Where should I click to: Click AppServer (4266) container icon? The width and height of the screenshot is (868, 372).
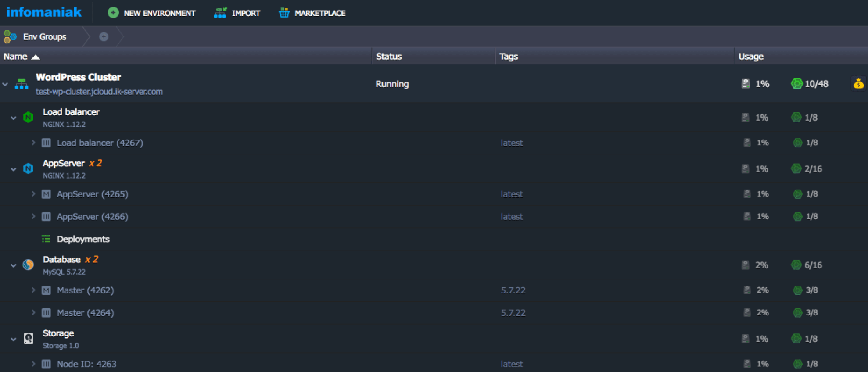46,216
